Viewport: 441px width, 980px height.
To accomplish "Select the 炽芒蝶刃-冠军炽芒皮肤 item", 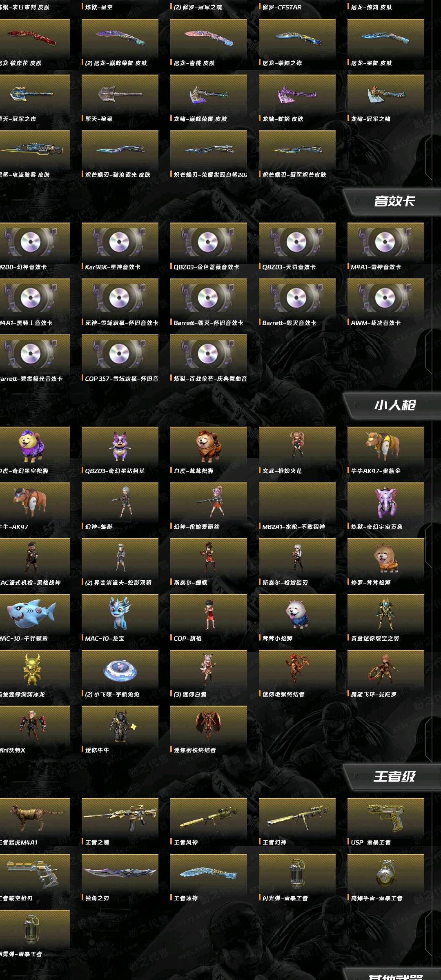I will pyautogui.click(x=297, y=151).
